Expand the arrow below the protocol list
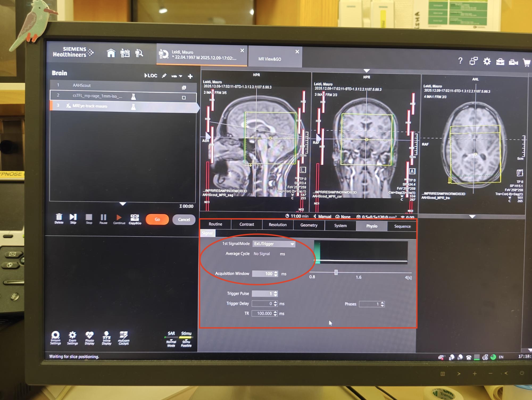This screenshot has height=400, width=532. [x=123, y=204]
